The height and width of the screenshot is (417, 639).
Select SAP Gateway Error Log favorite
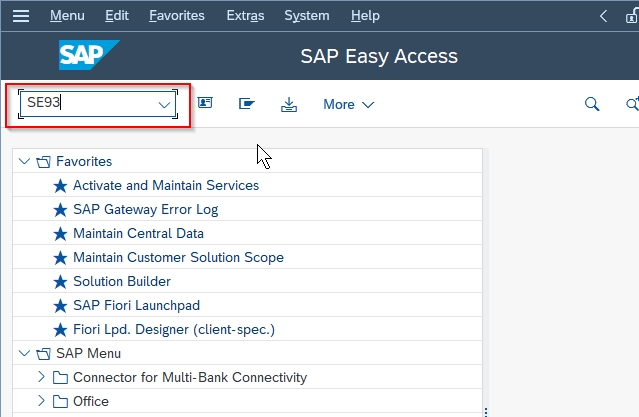click(145, 209)
